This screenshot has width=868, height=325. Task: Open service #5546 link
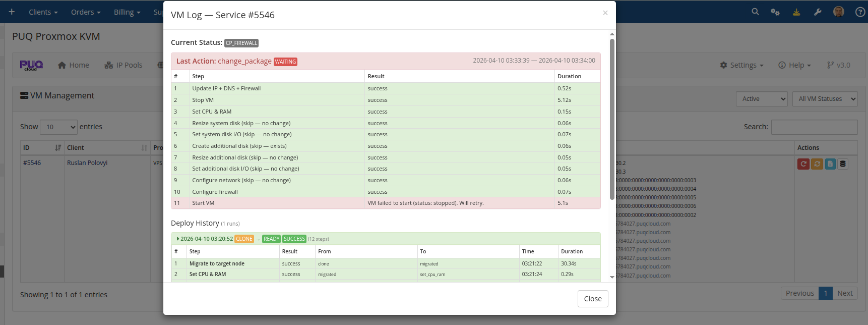[32, 163]
